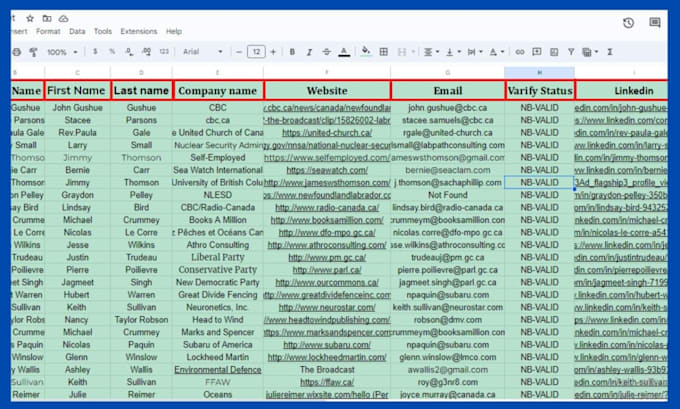Select the 'Varify Status' header cell
680x409 pixels.
[x=540, y=91]
